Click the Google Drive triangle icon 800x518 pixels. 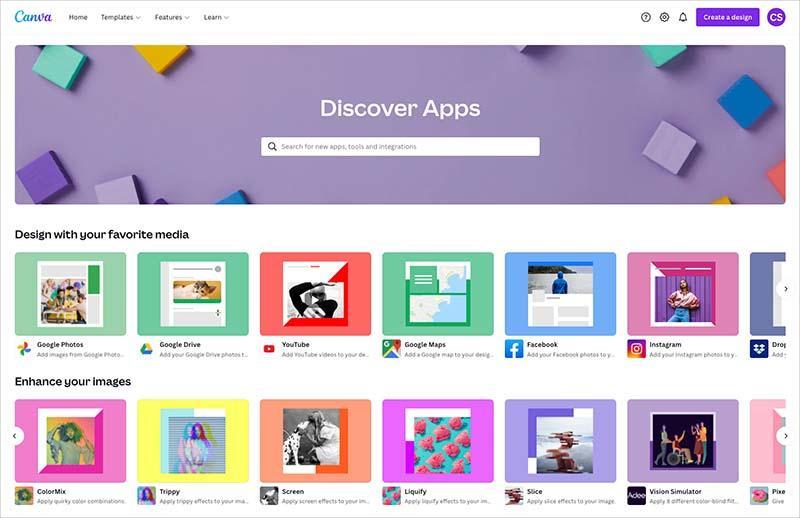point(146,349)
